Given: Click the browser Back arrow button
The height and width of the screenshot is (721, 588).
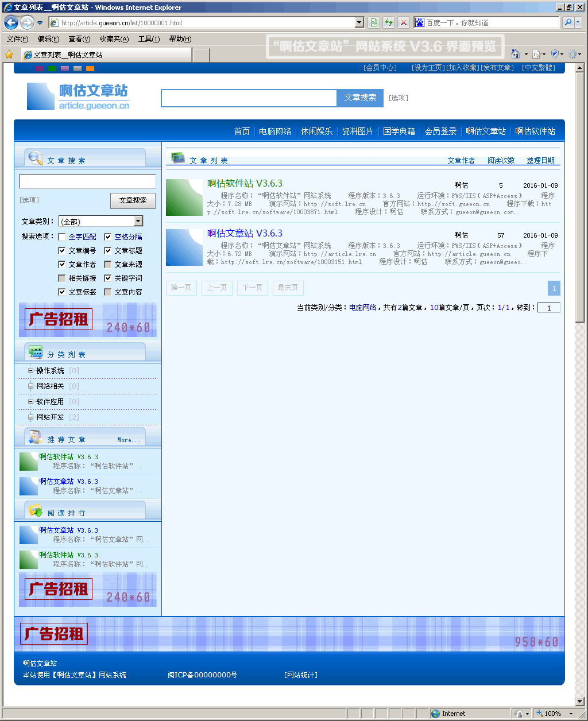Looking at the screenshot, I should tap(11, 23).
